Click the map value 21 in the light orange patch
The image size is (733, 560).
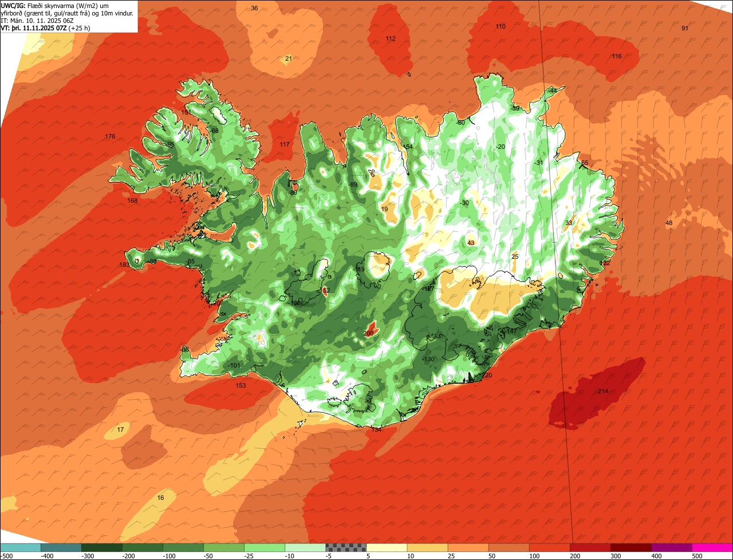click(x=289, y=59)
